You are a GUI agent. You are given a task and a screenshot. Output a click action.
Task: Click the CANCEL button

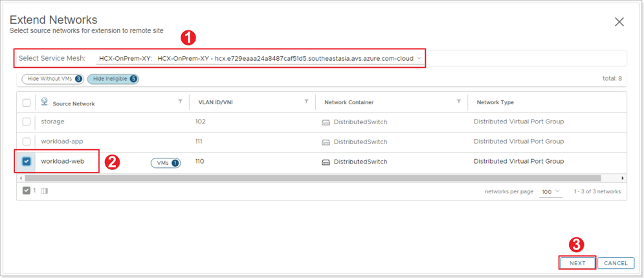click(616, 263)
